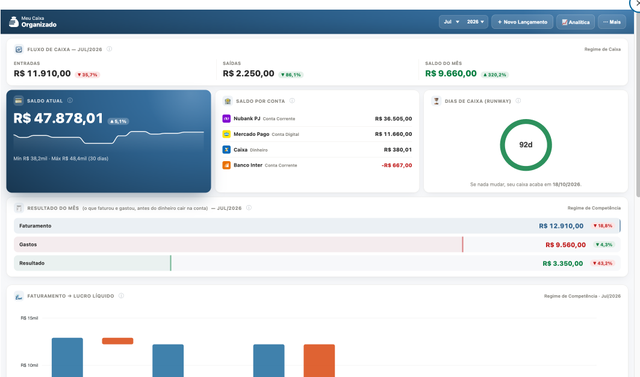Click the Fluxo de Caixa section icon
Viewport: 640px width, 377px height.
[19, 49]
